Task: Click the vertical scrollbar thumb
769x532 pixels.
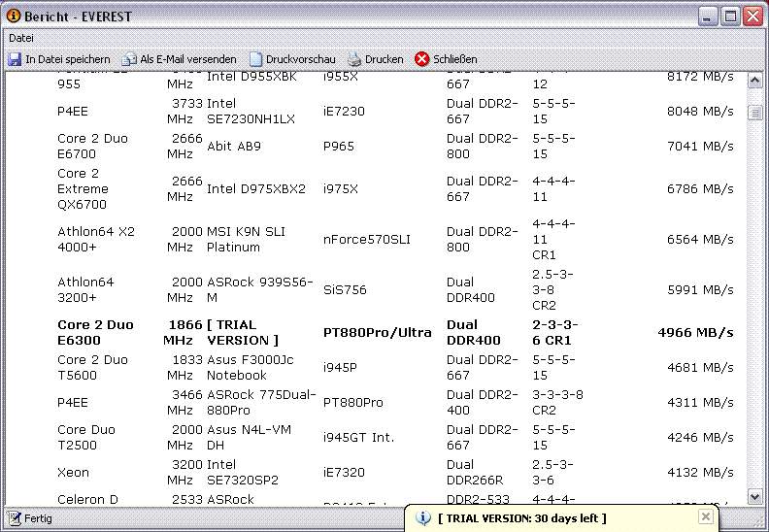Action: tap(754, 113)
